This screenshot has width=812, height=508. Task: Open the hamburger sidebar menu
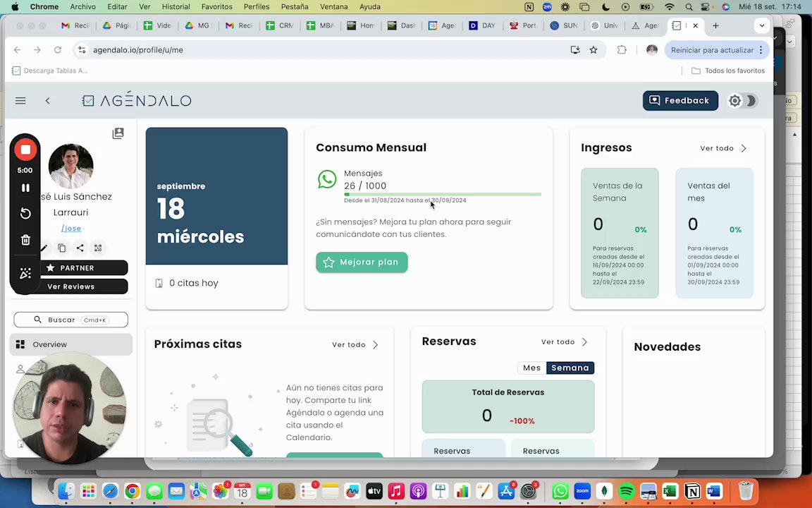coord(20,101)
